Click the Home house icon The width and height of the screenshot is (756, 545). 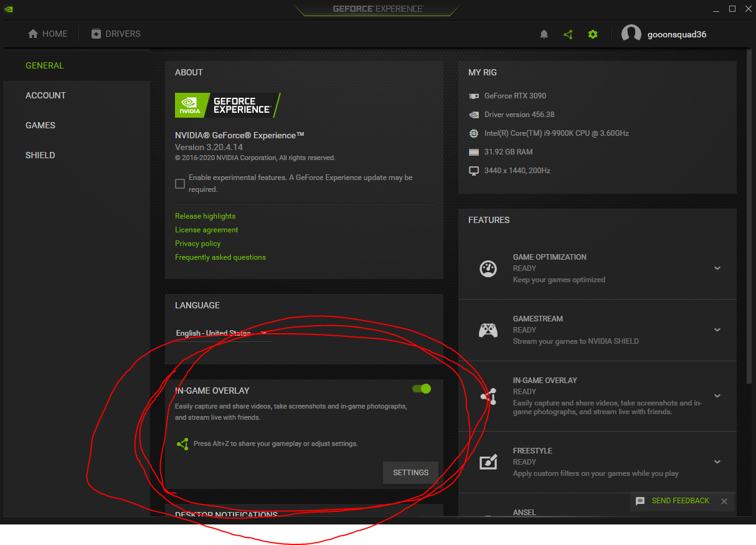click(33, 34)
